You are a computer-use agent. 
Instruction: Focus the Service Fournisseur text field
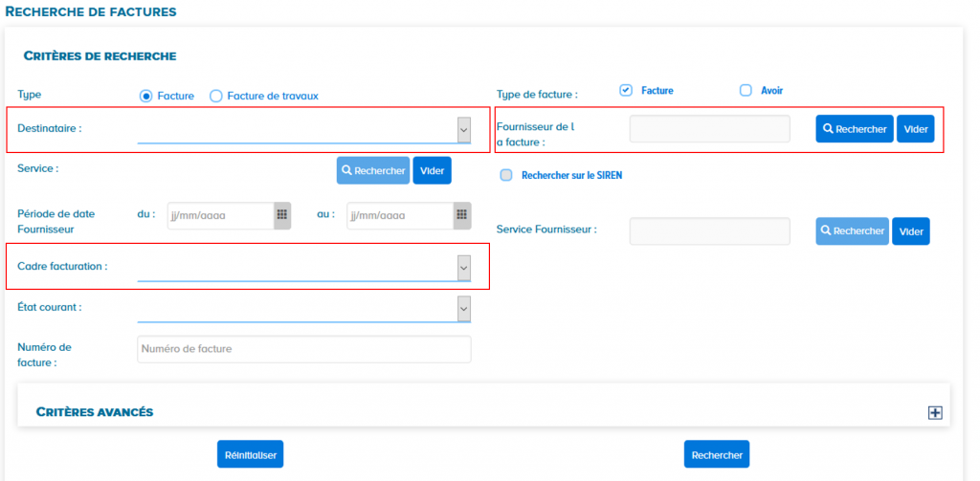[x=709, y=231]
